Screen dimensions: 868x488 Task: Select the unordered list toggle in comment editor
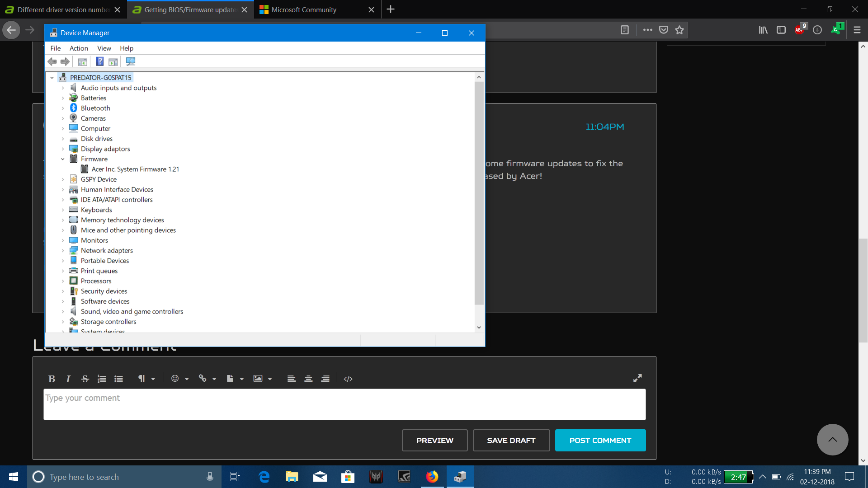118,378
